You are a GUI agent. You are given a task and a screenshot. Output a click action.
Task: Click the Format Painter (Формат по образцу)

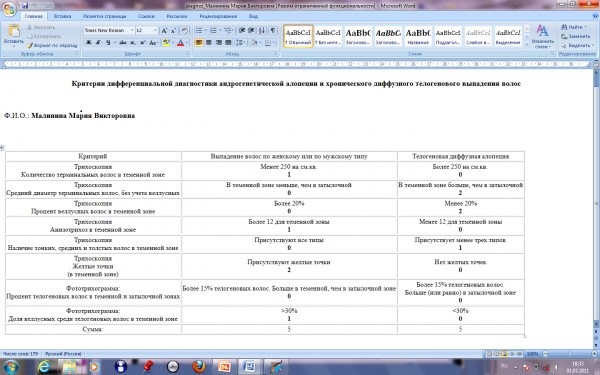[x=52, y=45]
